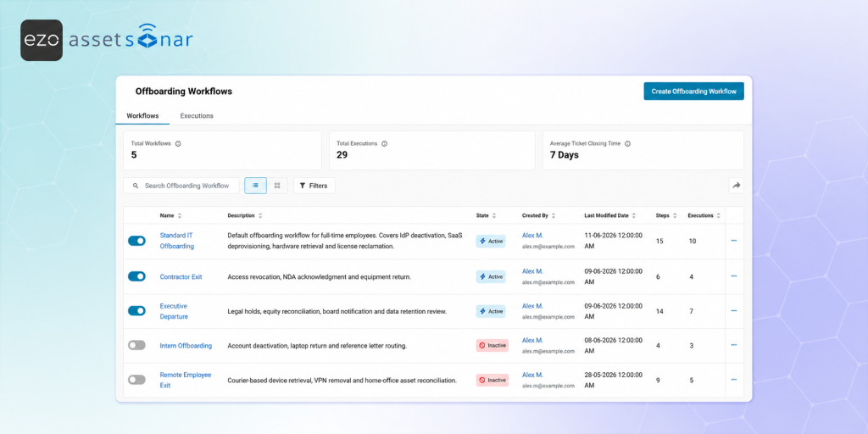Screen dimensions: 868x434
Task: Click the 7 Days average closing time value
Action: 564,155
